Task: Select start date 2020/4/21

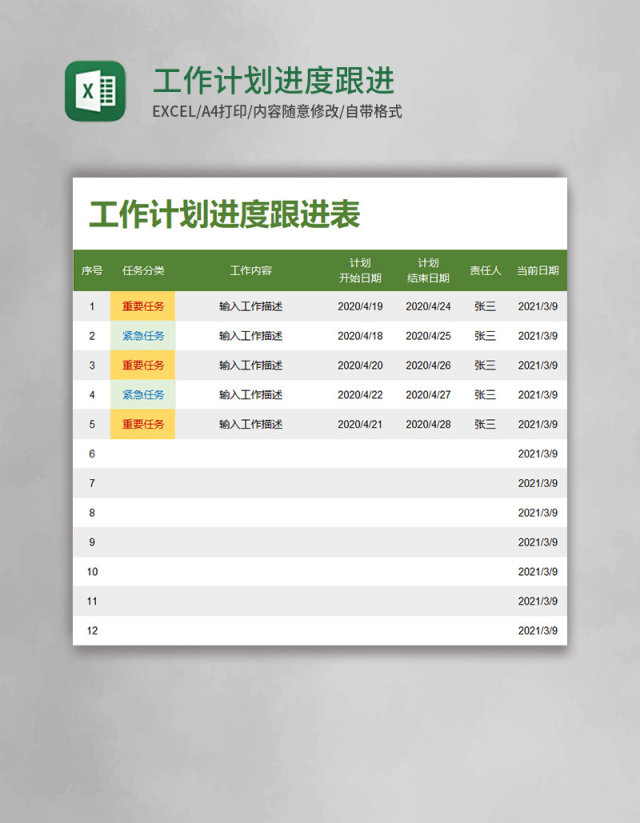Action: tap(360, 424)
